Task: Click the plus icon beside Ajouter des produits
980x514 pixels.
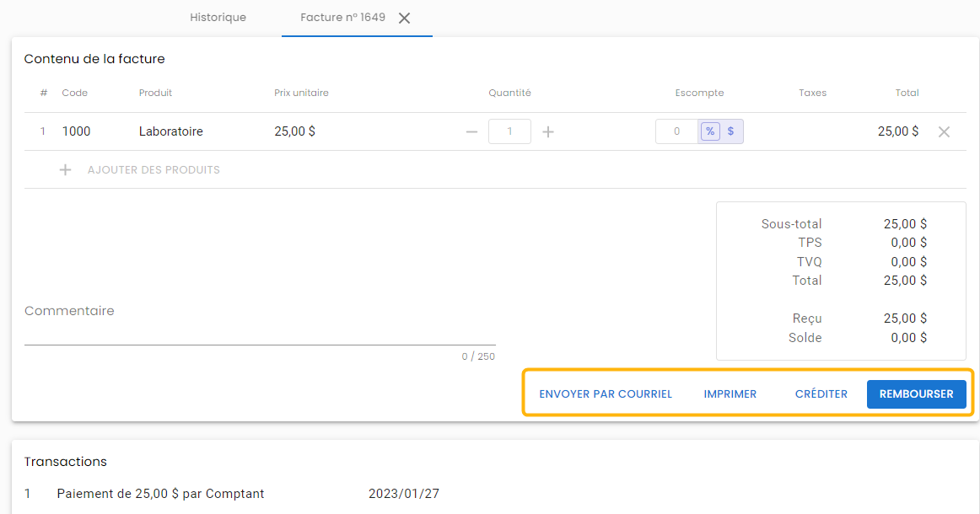Action: tap(65, 170)
